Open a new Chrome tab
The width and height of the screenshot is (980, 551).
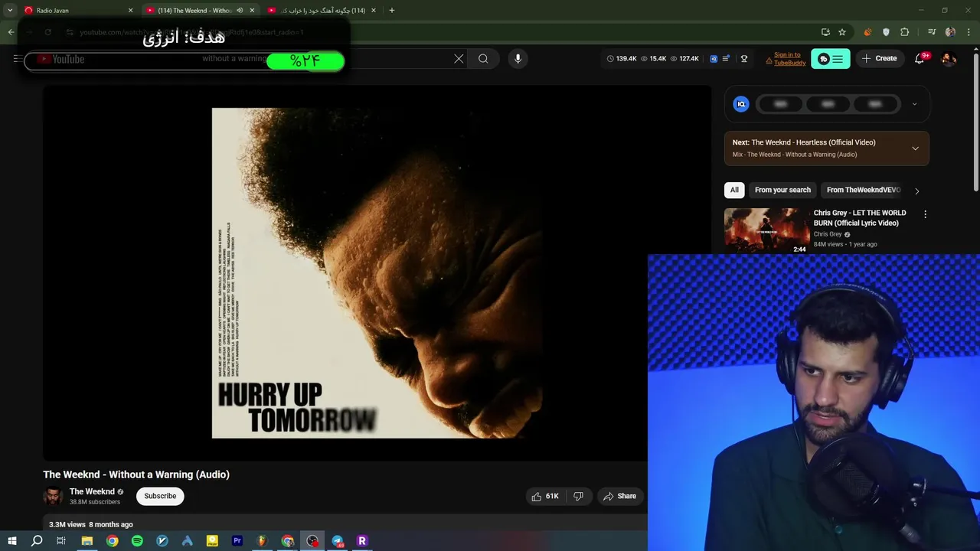point(392,11)
